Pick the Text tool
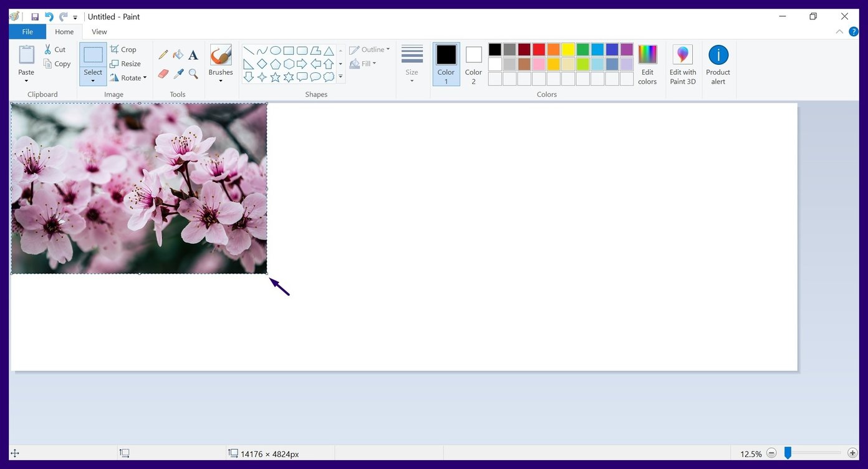This screenshot has height=469, width=868. [193, 55]
